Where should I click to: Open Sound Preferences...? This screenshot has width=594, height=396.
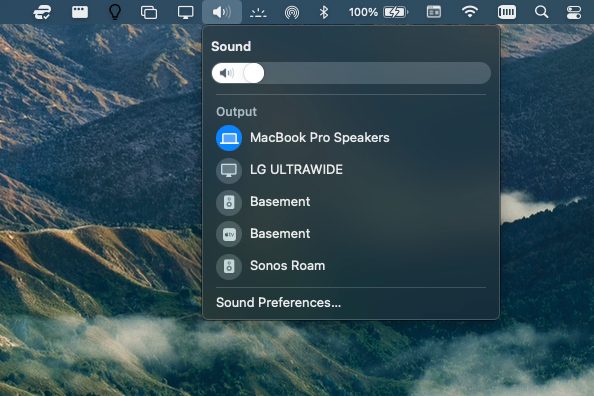point(278,302)
